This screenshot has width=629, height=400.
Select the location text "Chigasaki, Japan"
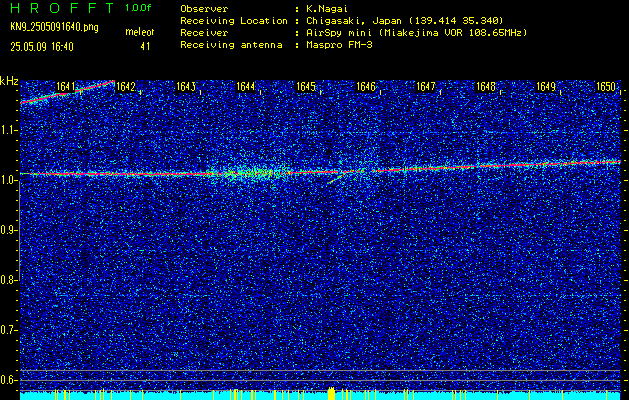(x=354, y=21)
